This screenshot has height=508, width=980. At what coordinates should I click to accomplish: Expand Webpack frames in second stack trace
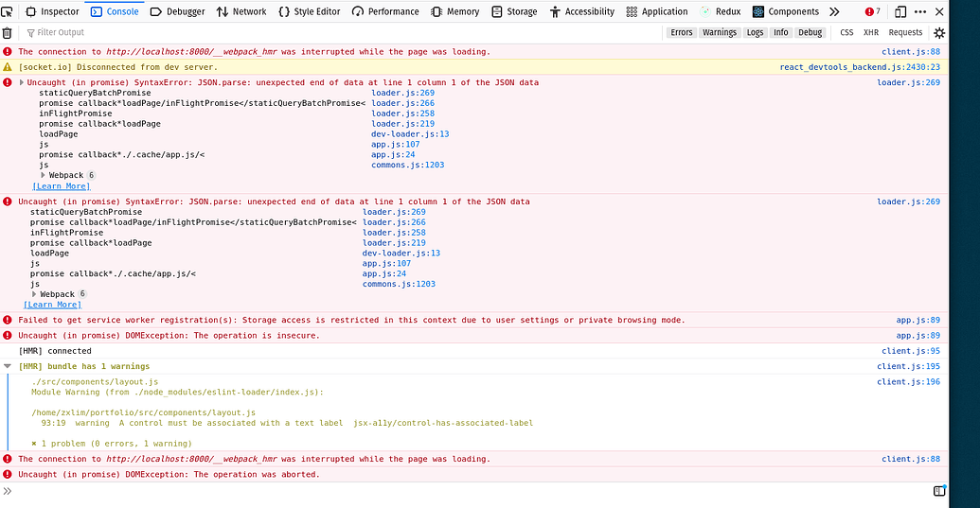point(34,294)
